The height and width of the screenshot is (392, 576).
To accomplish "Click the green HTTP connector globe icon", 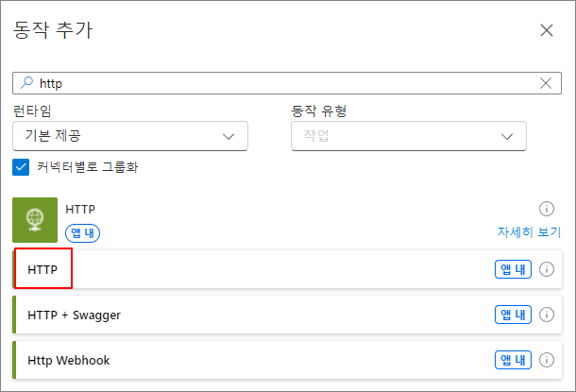I will coord(35,220).
